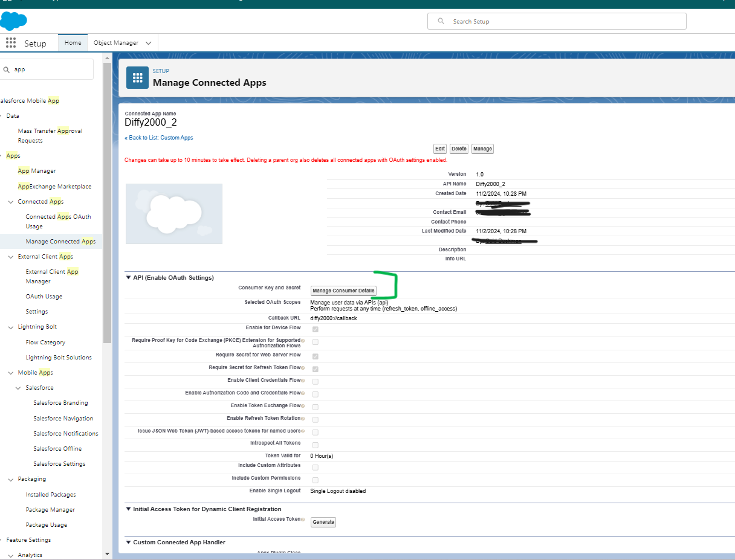Toggle Enable for Device Flow checkbox

point(315,329)
